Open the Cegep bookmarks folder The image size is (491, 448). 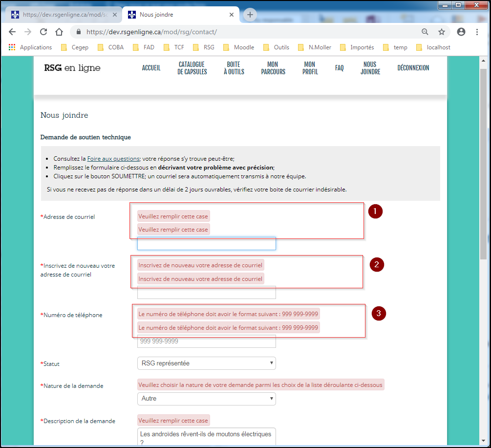74,47
